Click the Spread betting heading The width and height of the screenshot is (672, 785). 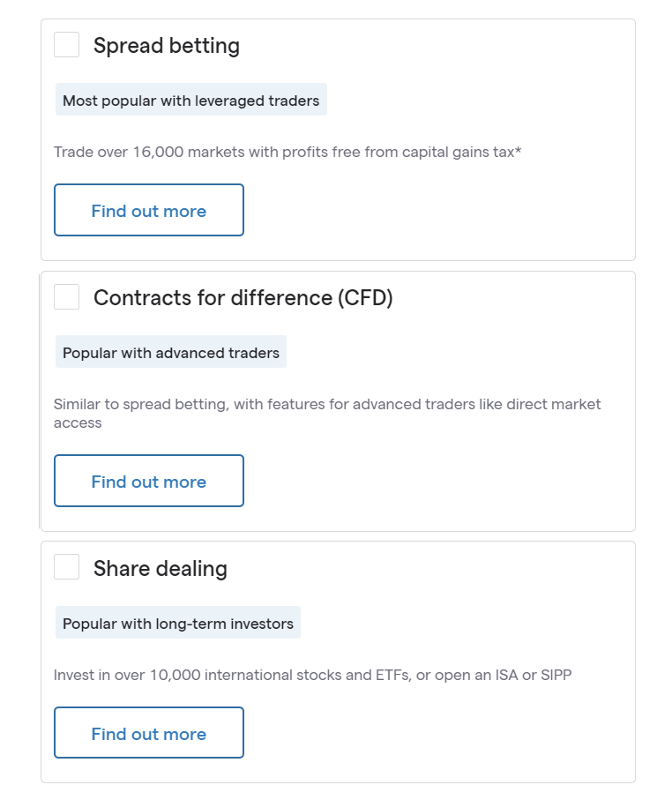pos(167,46)
